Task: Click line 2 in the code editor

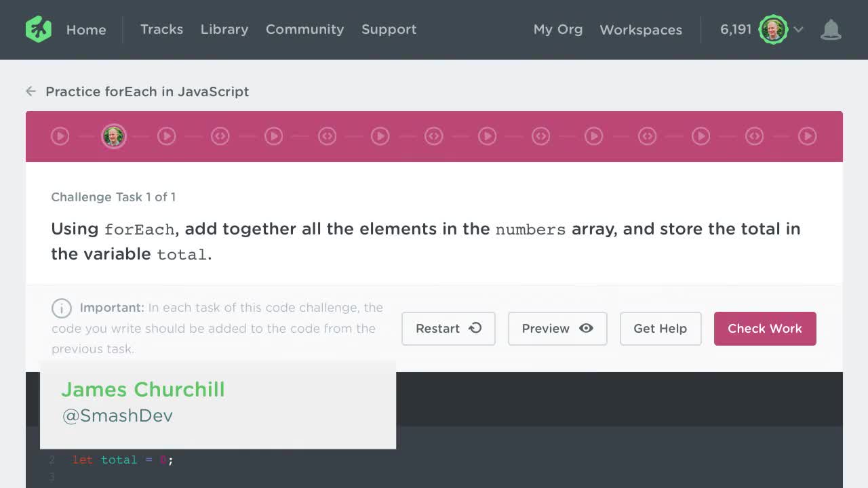Action: point(122,460)
